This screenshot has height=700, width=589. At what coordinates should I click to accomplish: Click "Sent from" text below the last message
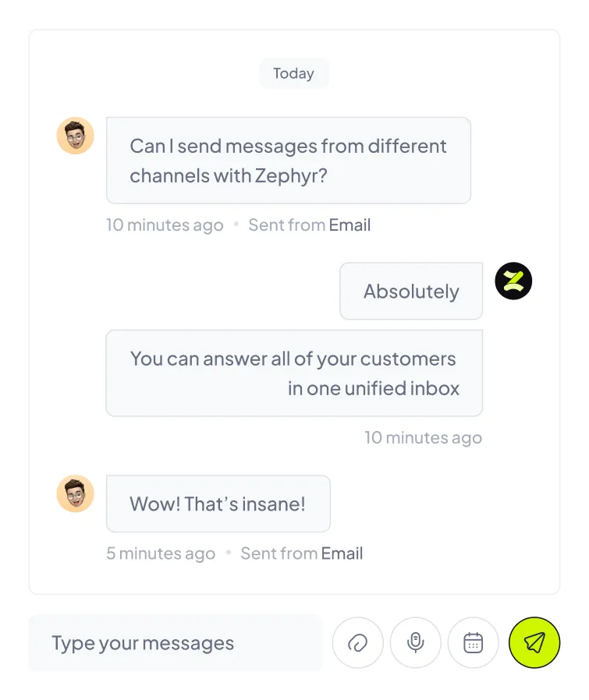pyautogui.click(x=279, y=553)
